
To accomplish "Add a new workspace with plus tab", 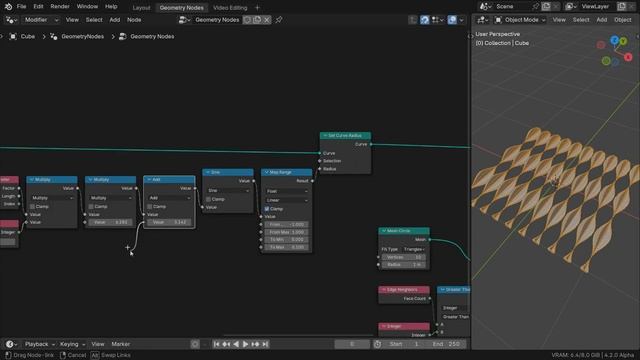I will tap(257, 7).
